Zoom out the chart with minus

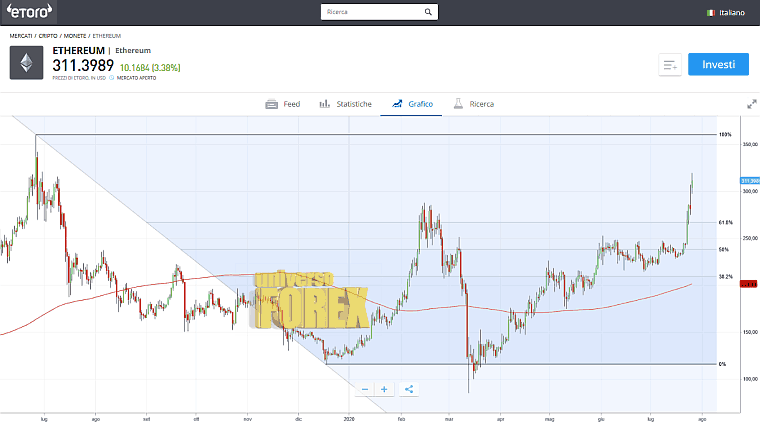point(365,389)
